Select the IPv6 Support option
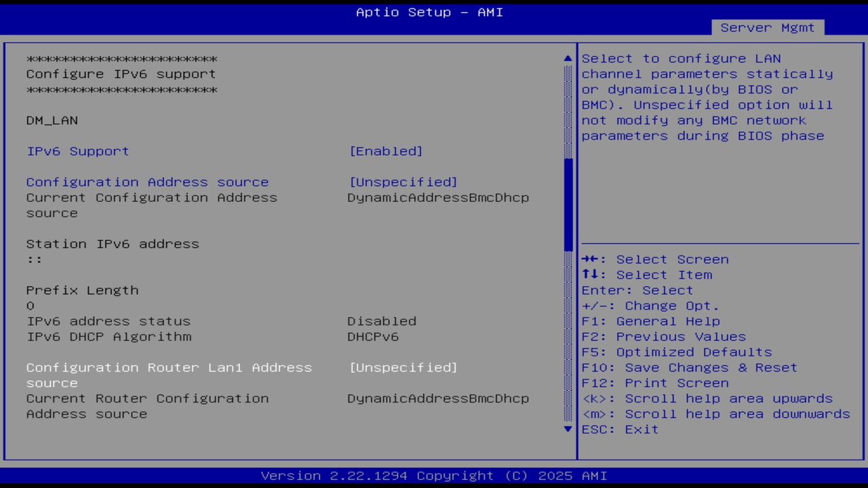 coord(77,150)
